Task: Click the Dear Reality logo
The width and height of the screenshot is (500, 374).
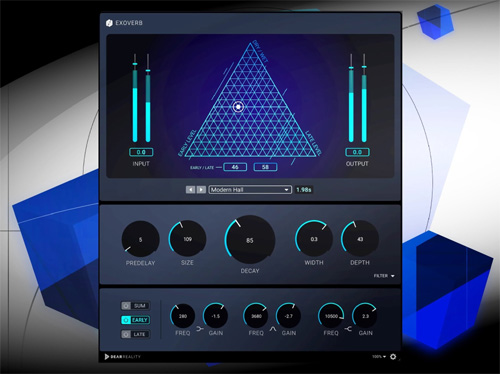Action: [x=123, y=357]
